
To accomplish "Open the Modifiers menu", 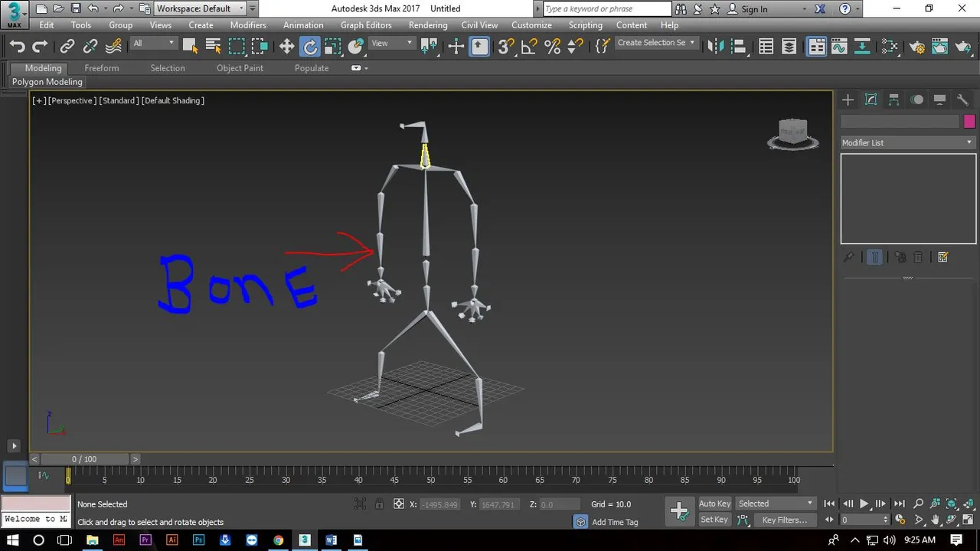I will point(248,25).
